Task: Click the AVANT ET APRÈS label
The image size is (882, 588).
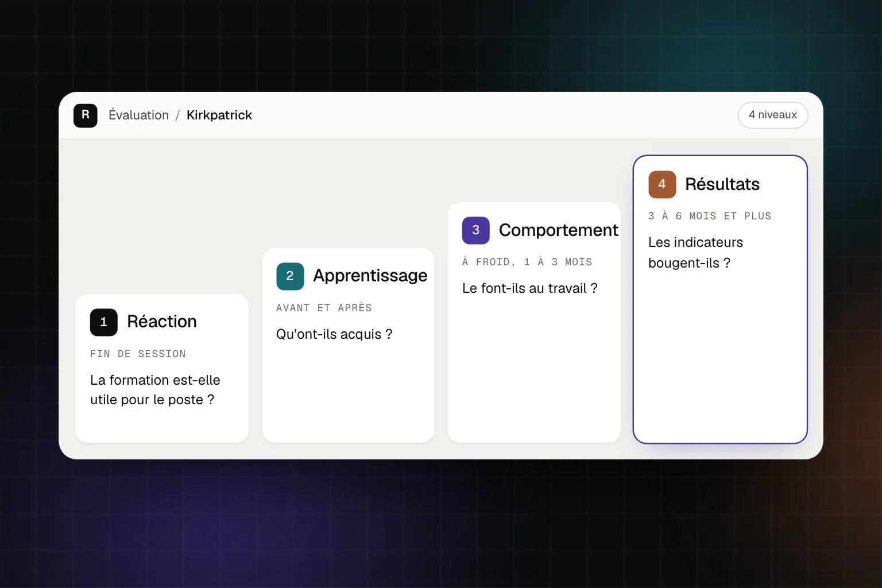Action: click(324, 308)
